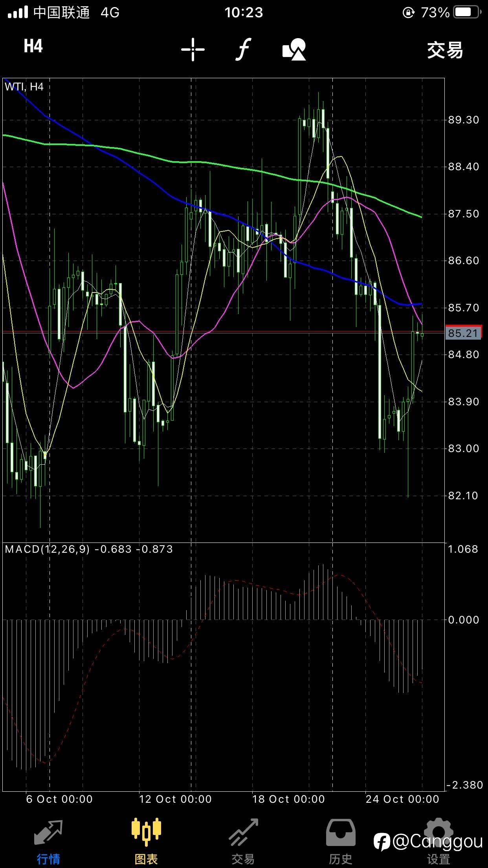Click the 84.80 price axis label

tap(464, 355)
